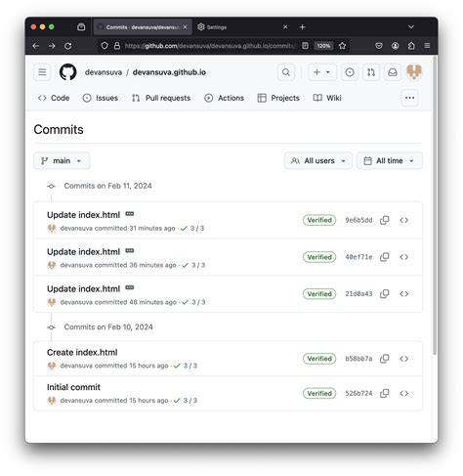The height and width of the screenshot is (476, 463).
Task: Click Verified badge on commit 526b724
Action: pyautogui.click(x=319, y=393)
